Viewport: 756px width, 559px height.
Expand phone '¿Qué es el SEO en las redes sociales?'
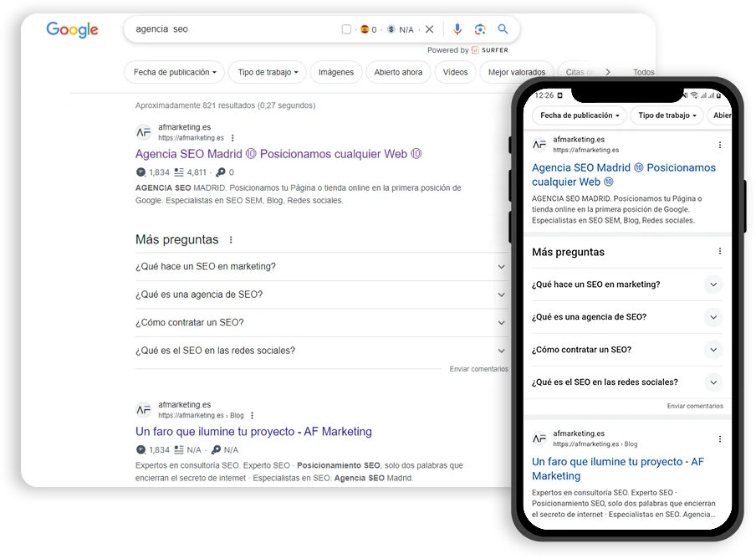[x=626, y=382]
